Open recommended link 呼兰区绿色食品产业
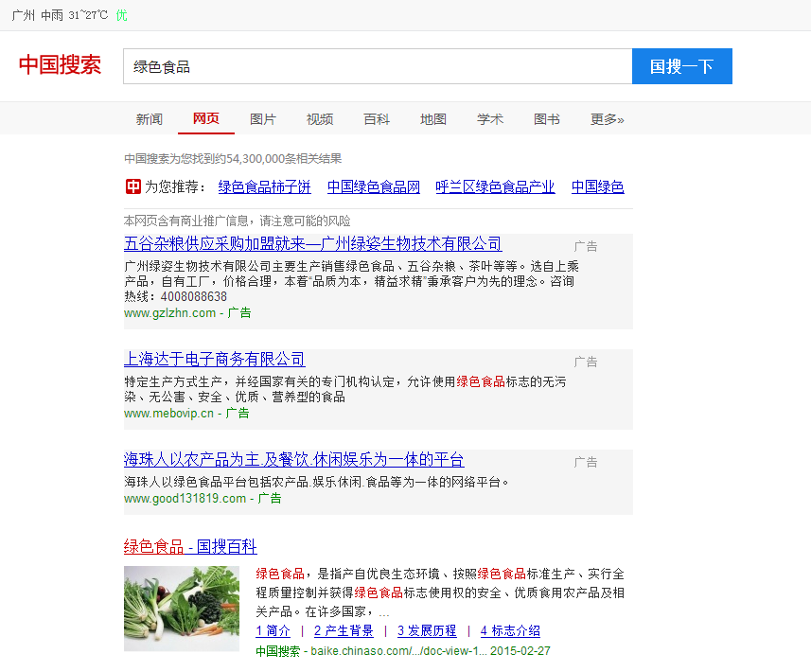This screenshot has width=811, height=672. (x=496, y=186)
